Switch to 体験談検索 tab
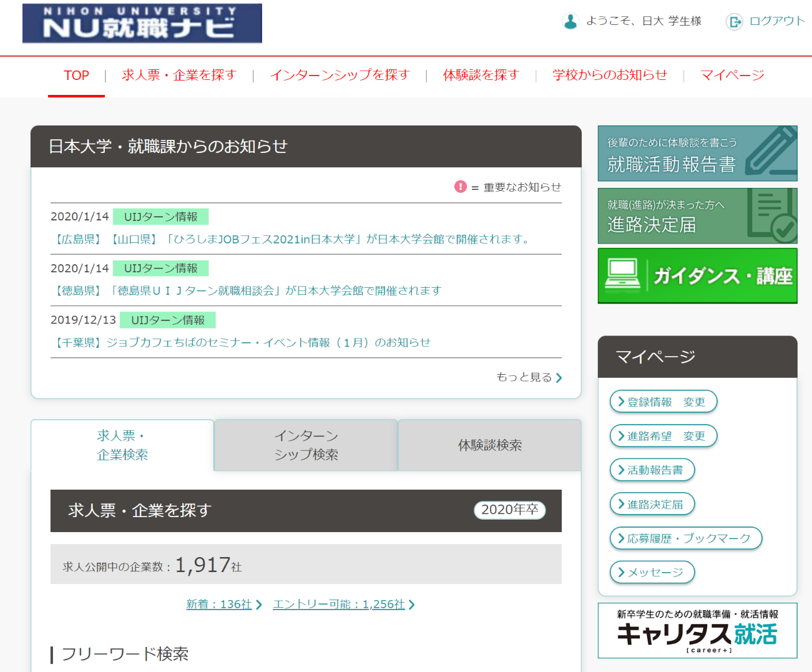The width and height of the screenshot is (812, 672). 490,445
